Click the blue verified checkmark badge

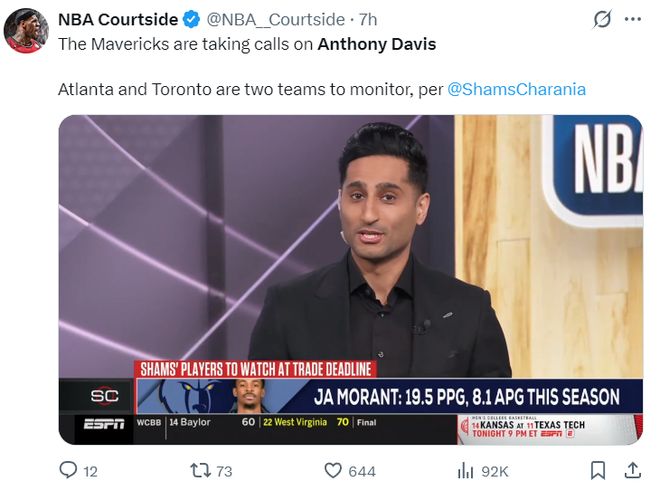pyautogui.click(x=192, y=20)
